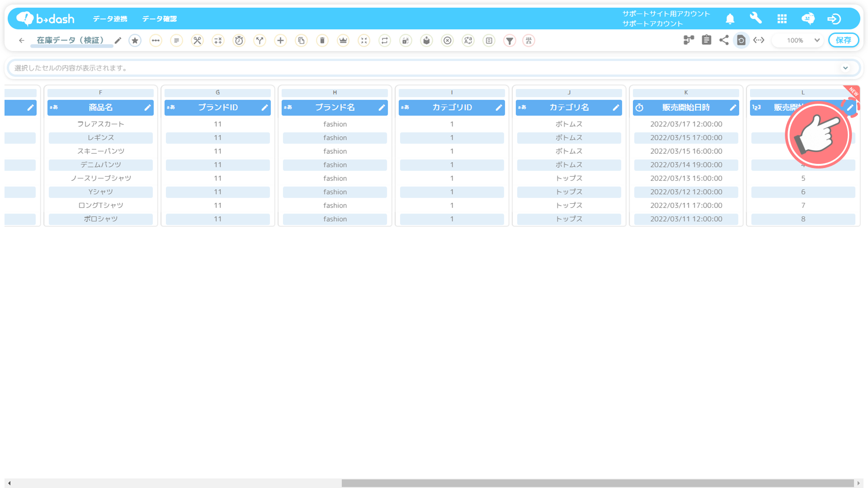This screenshot has width=868, height=488.
Task: Click the lock-style toolbar icon left of upload
Action: pyautogui.click(x=406, y=40)
